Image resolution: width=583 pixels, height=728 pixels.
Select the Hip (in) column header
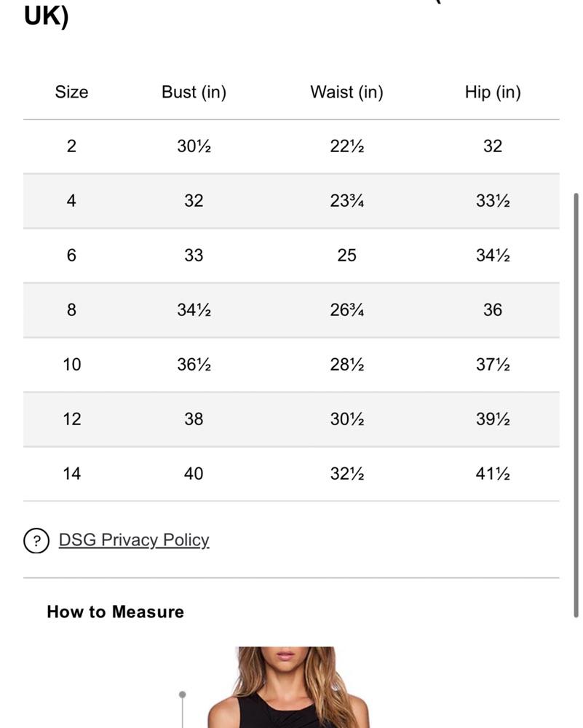(x=493, y=92)
